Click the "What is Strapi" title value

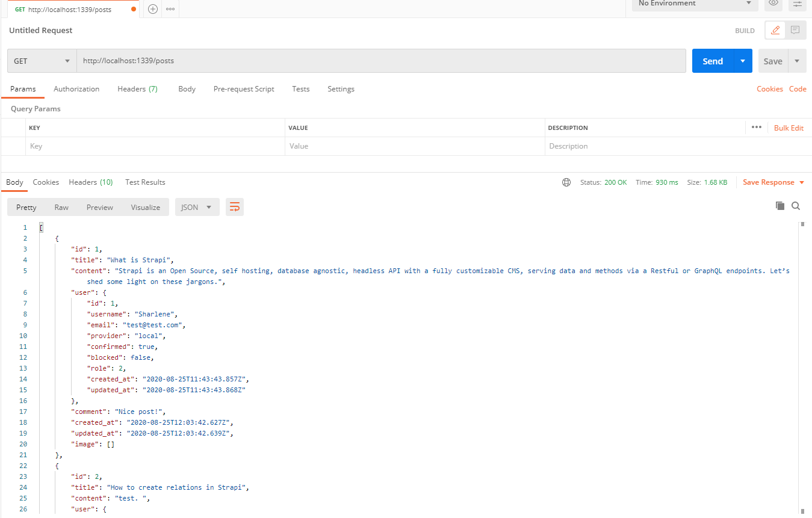point(140,260)
